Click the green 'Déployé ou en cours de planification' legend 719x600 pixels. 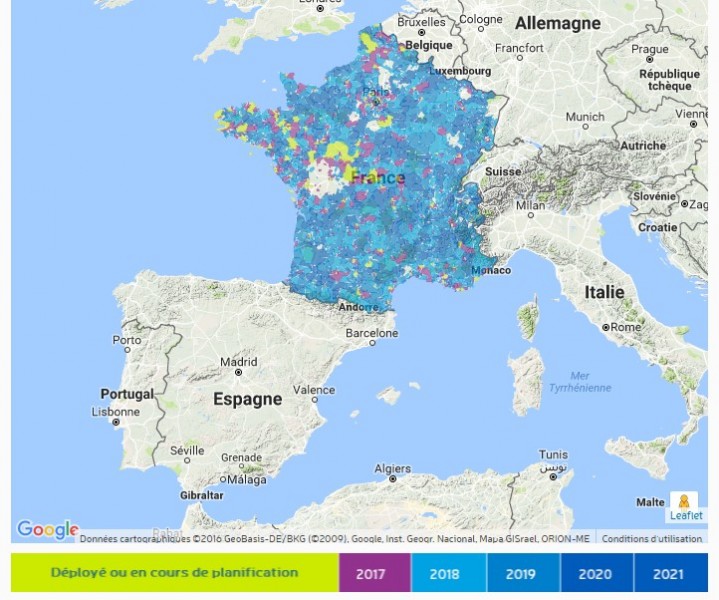[x=175, y=573]
